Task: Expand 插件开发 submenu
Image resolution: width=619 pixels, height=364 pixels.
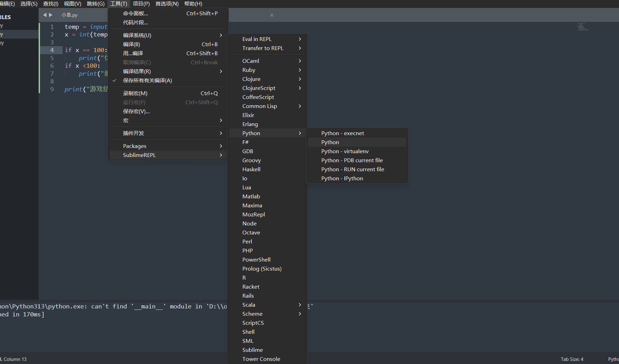Action: point(167,133)
